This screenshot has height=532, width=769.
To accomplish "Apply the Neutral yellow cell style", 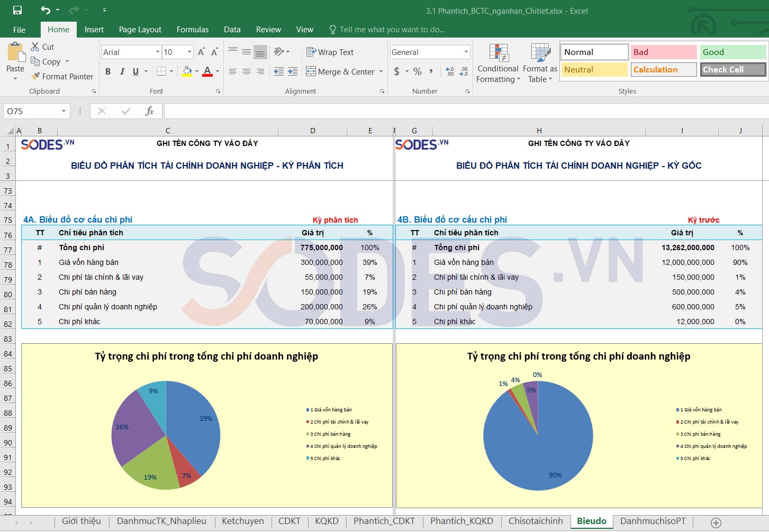I will click(594, 69).
